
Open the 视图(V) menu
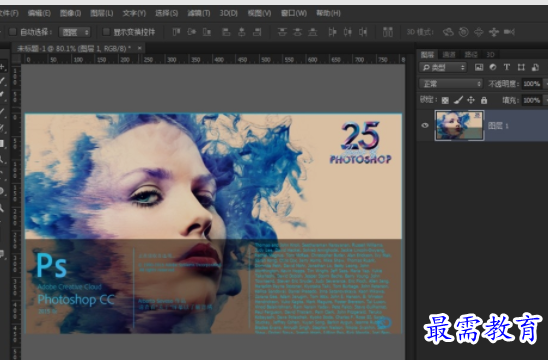pos(260,13)
